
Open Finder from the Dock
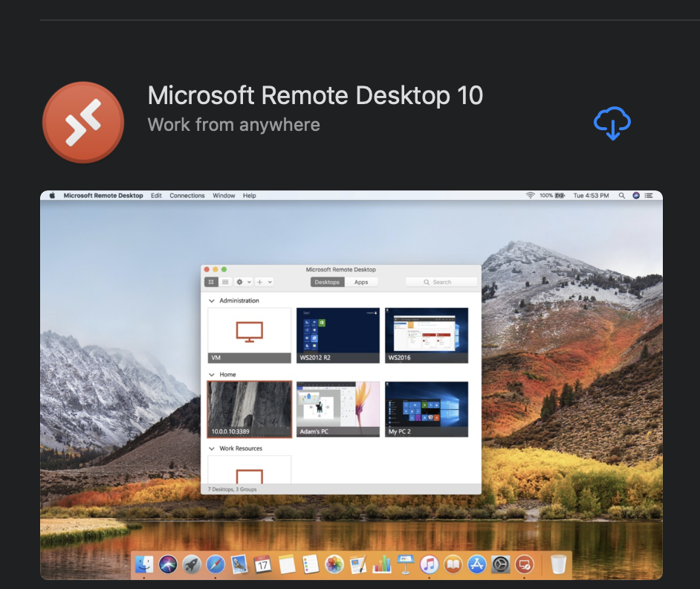[x=143, y=564]
